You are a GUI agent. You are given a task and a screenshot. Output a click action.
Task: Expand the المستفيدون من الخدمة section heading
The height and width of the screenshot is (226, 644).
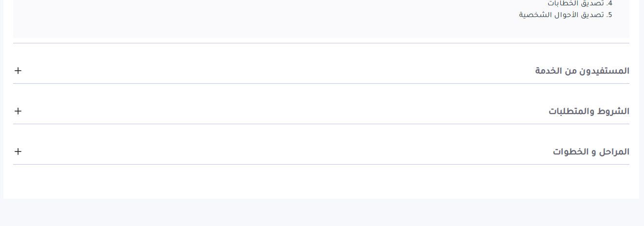(582, 71)
